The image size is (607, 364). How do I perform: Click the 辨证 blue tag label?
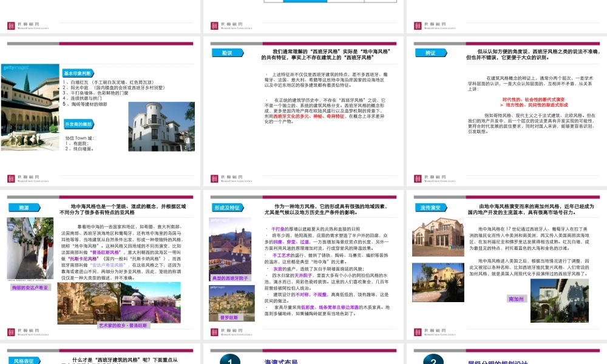click(x=430, y=53)
